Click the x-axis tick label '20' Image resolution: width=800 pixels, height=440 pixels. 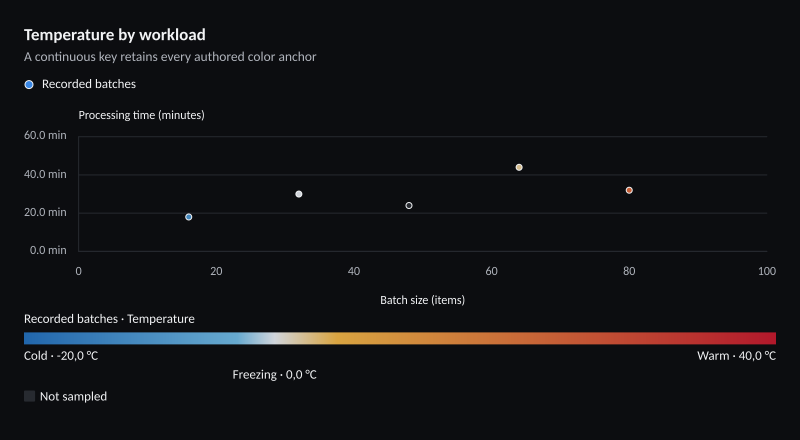click(216, 272)
